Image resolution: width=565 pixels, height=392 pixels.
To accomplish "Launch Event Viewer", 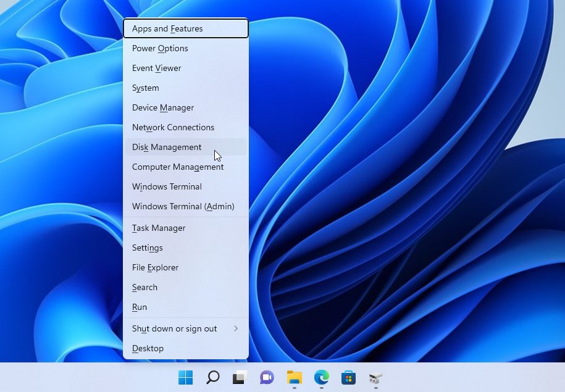I will pos(186,68).
